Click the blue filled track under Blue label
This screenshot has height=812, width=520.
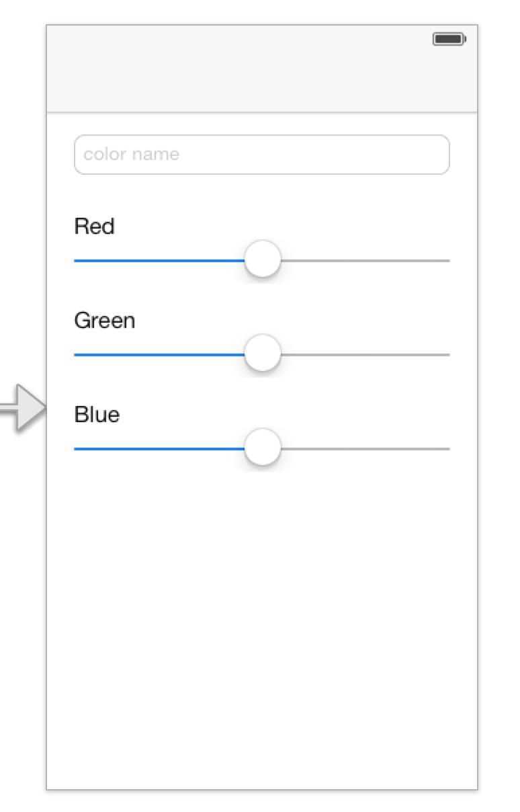[159, 448]
